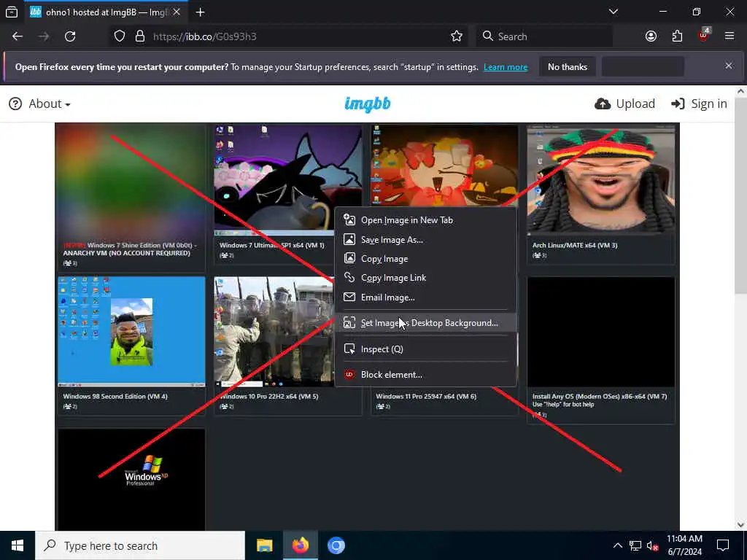
Task: Click "ANARCHY VM (NO ACCOUNT REQUIRED)" text
Action: point(126,253)
